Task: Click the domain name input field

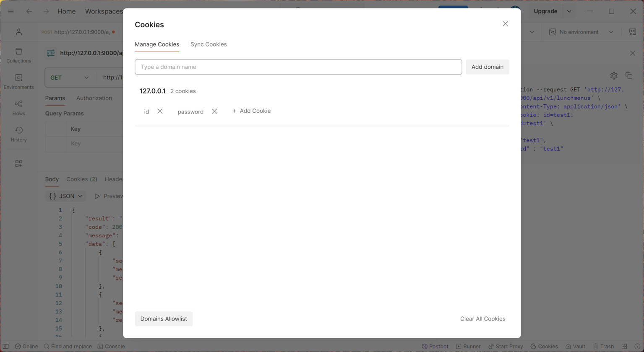Action: [298, 67]
